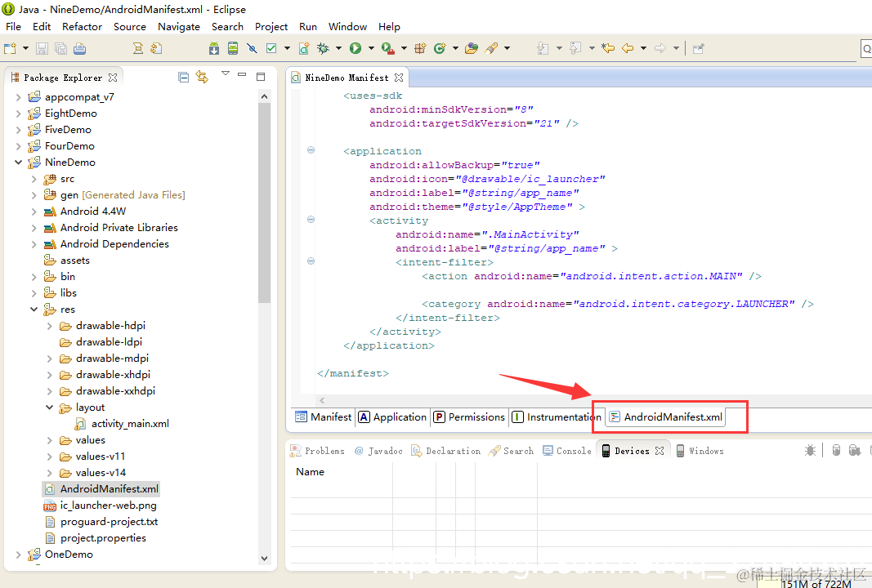Screen dimensions: 872x588
Task: Click the Save All toolbar icon
Action: pyautogui.click(x=60, y=48)
